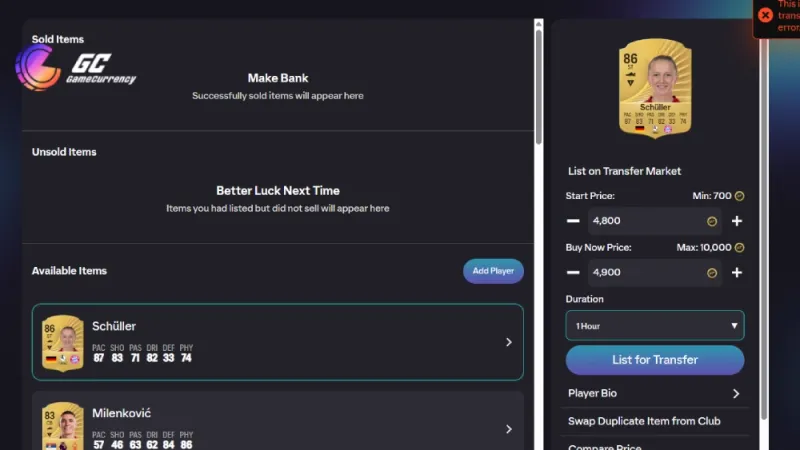
Task: Click Milenković card thumbnail in list
Action: tap(63, 426)
